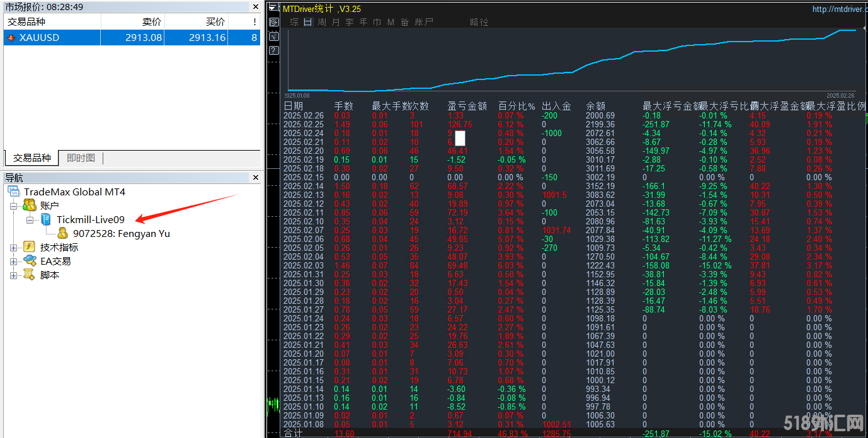Close the 市场报价 market watch panel
The height and width of the screenshot is (438, 868).
click(255, 7)
